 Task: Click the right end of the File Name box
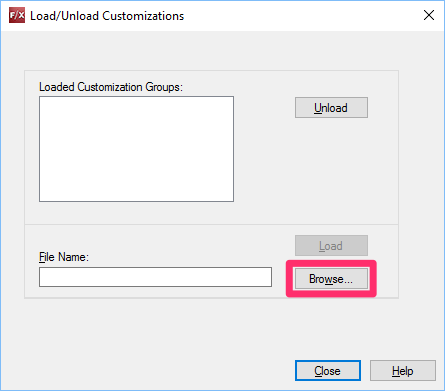(x=265, y=277)
